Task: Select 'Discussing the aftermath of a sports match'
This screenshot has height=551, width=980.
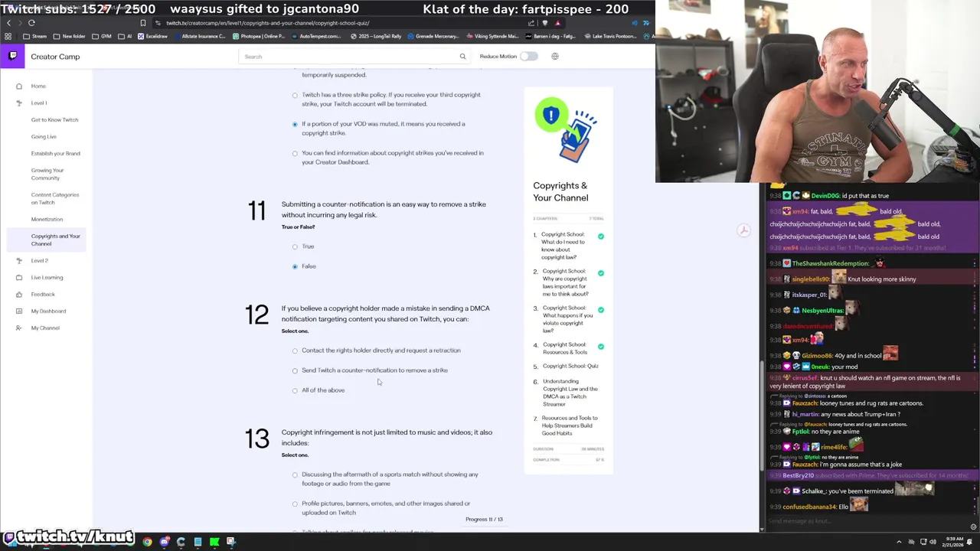Action: [295, 475]
